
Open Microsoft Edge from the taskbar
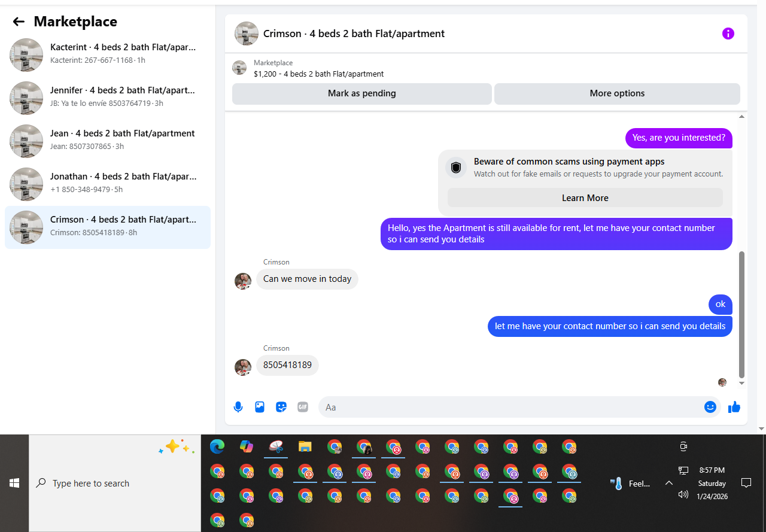(217, 446)
